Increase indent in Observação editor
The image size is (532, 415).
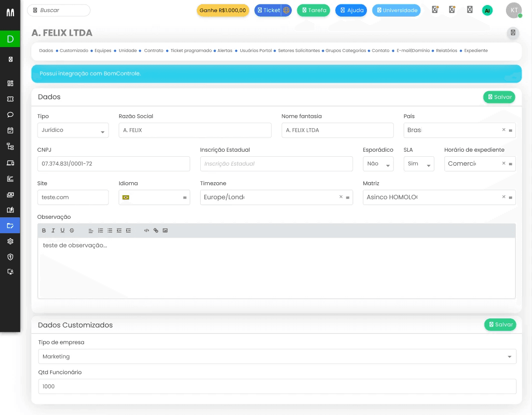pos(128,230)
